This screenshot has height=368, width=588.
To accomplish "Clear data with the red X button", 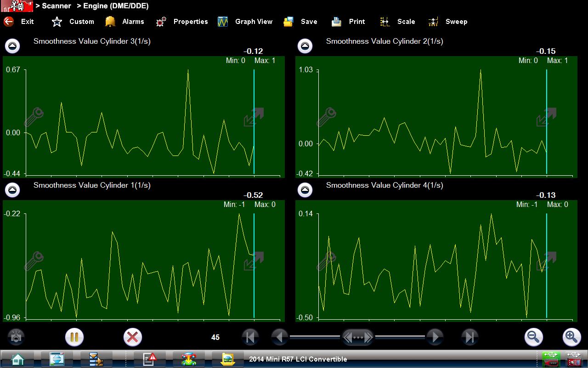I will [132, 337].
